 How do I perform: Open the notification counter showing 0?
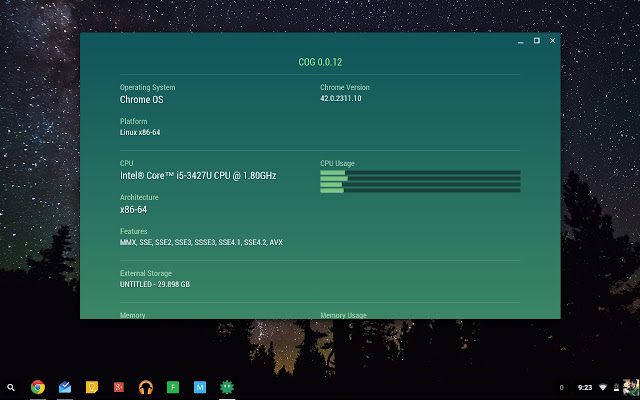click(561, 387)
